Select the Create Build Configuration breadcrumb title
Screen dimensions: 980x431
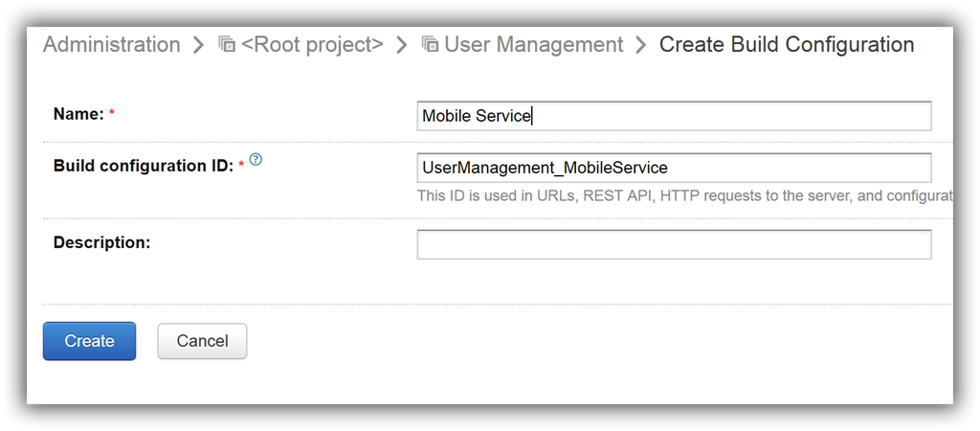point(787,44)
